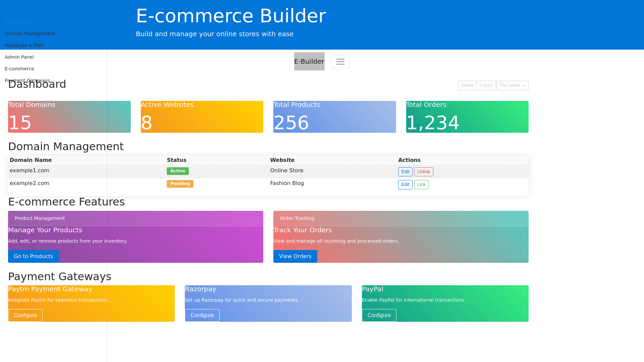
Task: Open Dashboard in the sidebar
Action: (17, 22)
